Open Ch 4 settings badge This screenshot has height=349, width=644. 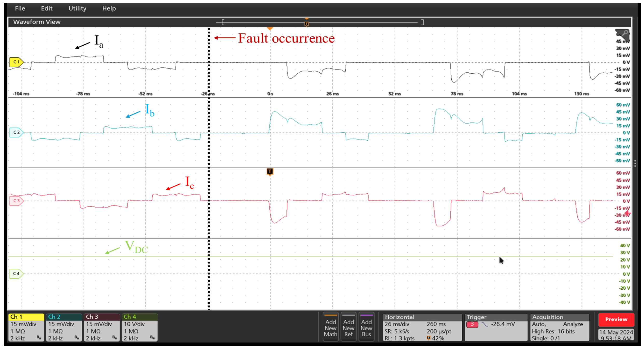pyautogui.click(x=139, y=327)
